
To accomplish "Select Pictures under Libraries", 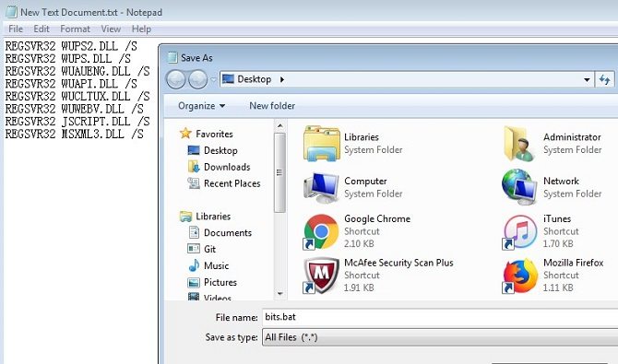I will pos(220,282).
